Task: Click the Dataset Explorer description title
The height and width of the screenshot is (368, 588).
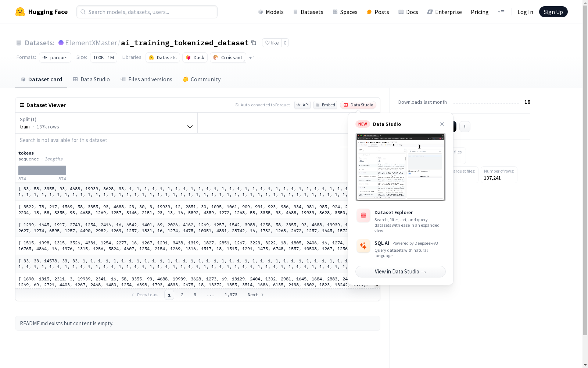Action: tap(394, 212)
